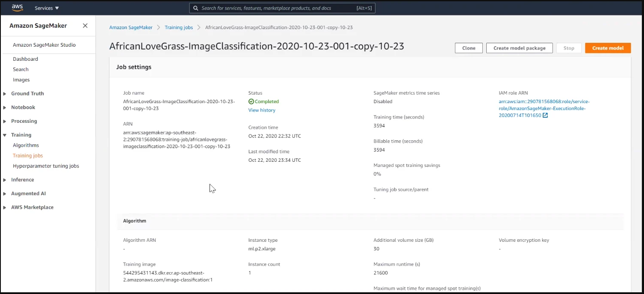Click the search magnifier icon
644x294 pixels.
(x=195, y=8)
